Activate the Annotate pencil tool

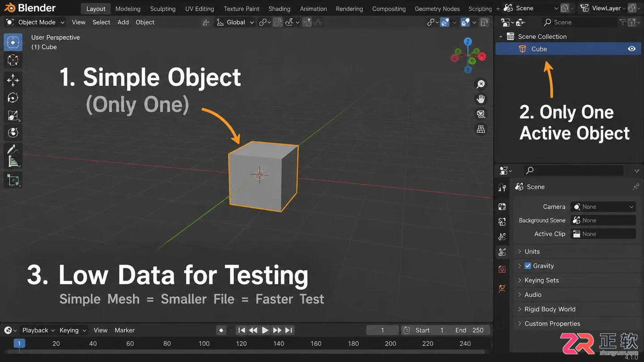pyautogui.click(x=13, y=149)
